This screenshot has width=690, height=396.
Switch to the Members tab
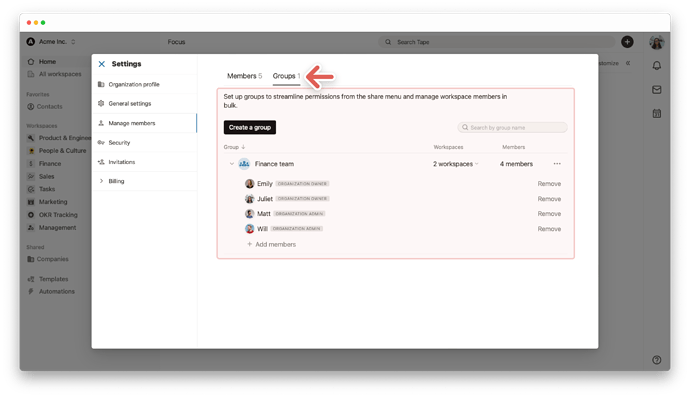[244, 76]
